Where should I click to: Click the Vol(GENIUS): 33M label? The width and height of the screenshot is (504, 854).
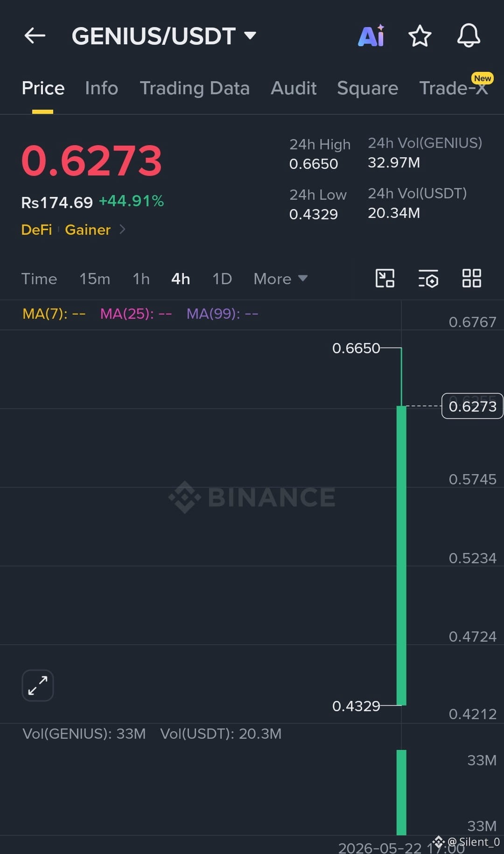click(84, 734)
